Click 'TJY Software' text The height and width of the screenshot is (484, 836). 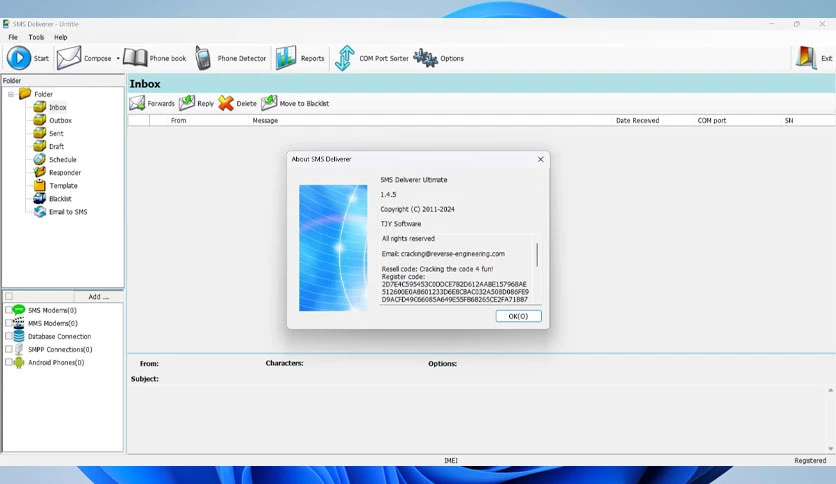click(x=400, y=224)
